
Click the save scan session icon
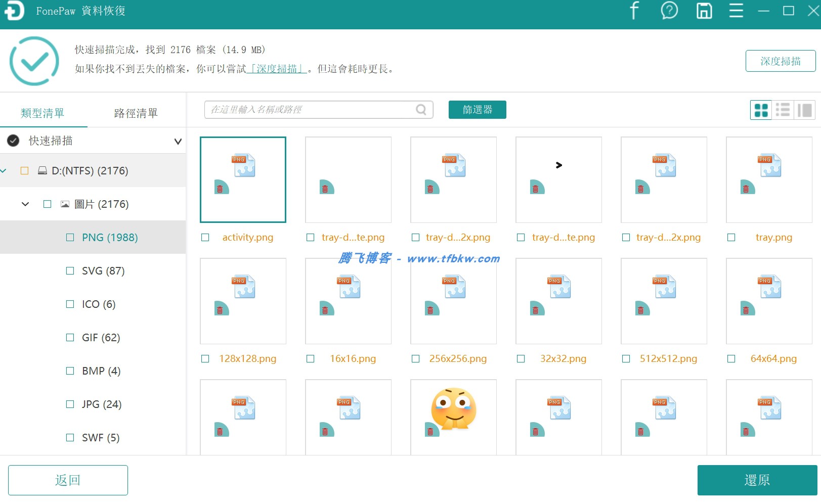tap(704, 10)
